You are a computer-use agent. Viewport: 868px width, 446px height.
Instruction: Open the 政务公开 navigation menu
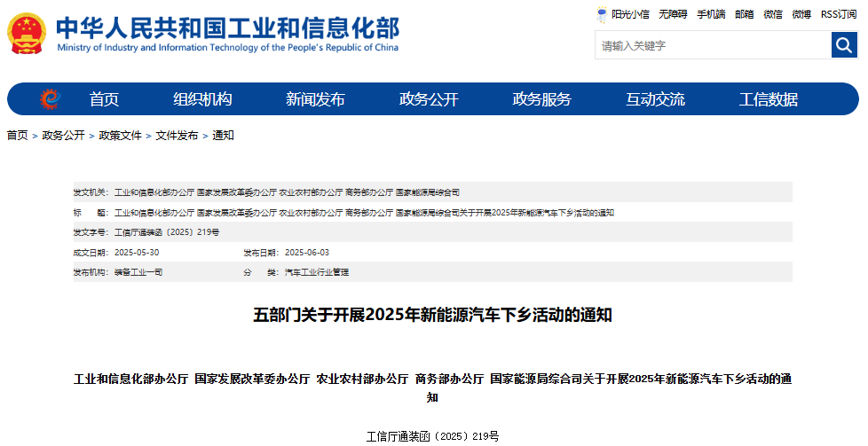pyautogui.click(x=429, y=99)
